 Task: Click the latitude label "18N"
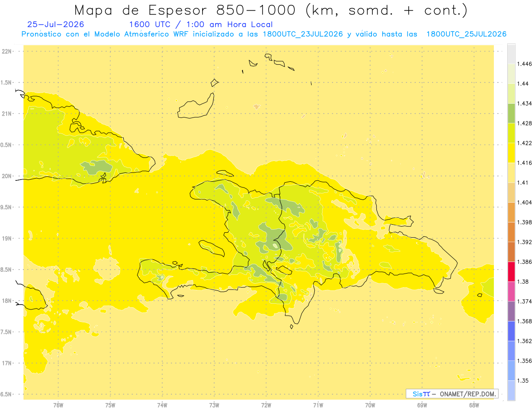point(6,301)
